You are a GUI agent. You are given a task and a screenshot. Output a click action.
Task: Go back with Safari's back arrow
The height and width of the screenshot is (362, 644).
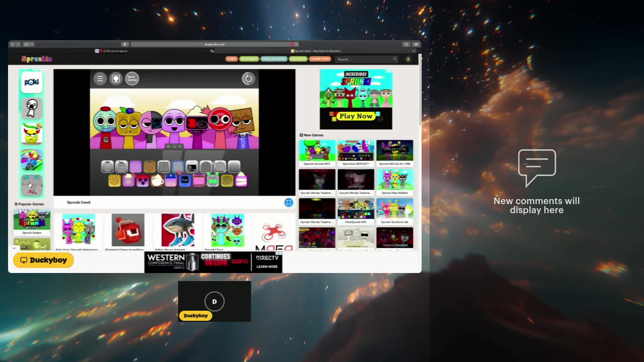click(13, 44)
